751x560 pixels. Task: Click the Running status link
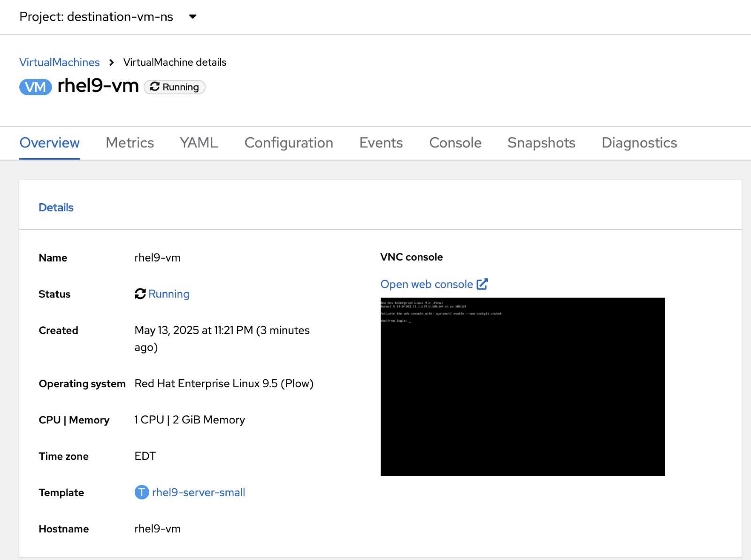pyautogui.click(x=169, y=294)
